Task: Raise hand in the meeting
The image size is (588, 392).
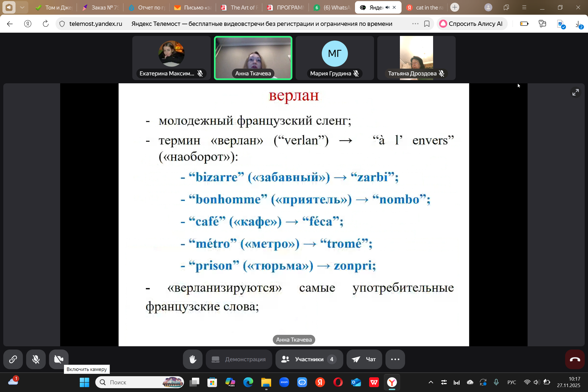Action: click(x=193, y=359)
